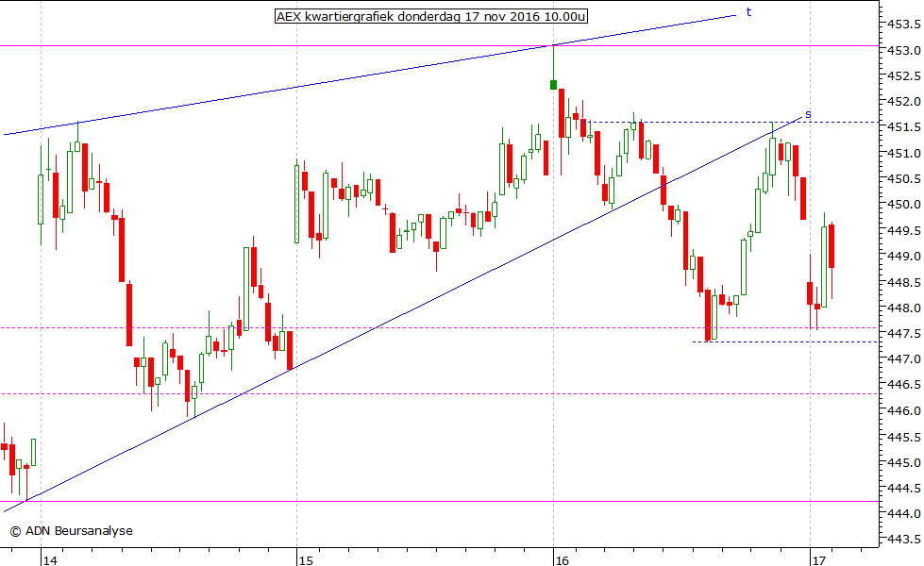Click the price axis label 449.0
This screenshot has height=566, width=924.
pyautogui.click(x=904, y=257)
